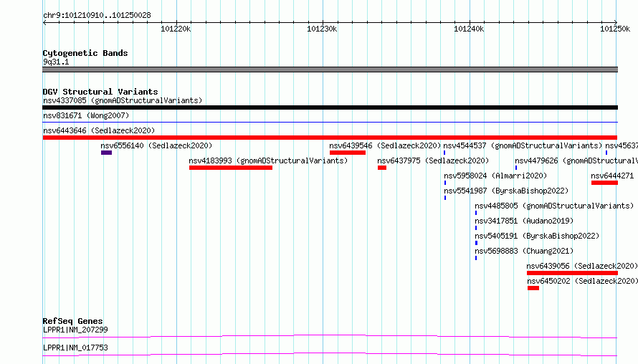
Task: Click the purple nsv6556140 variant block
Action: (106, 153)
